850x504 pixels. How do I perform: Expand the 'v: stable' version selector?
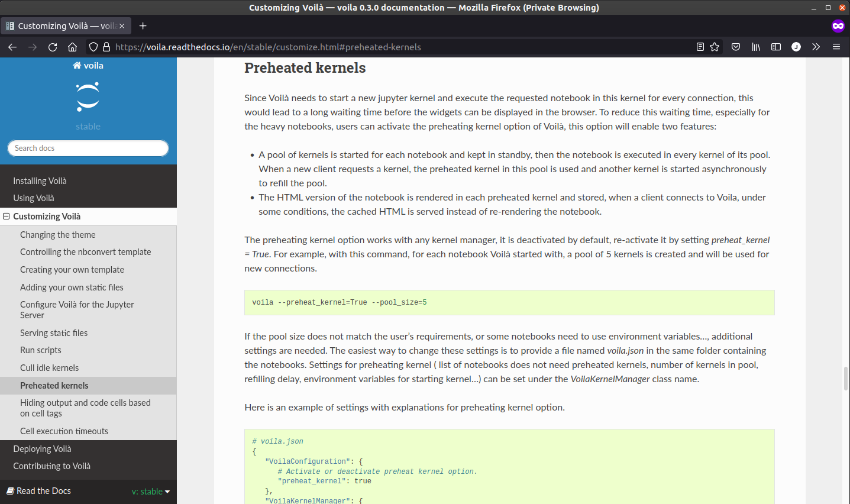(x=150, y=491)
